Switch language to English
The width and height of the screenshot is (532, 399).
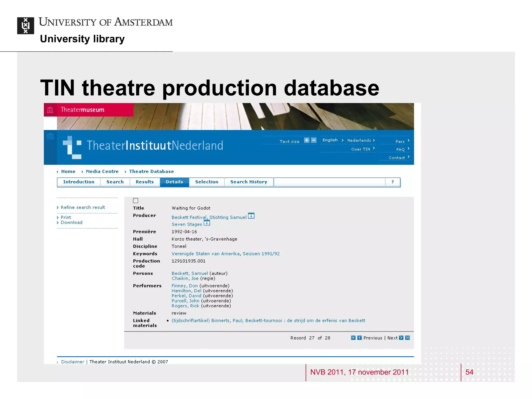330,140
